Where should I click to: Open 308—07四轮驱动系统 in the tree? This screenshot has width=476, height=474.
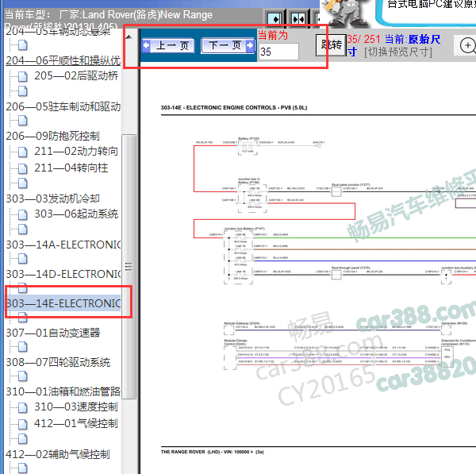pyautogui.click(x=58, y=362)
